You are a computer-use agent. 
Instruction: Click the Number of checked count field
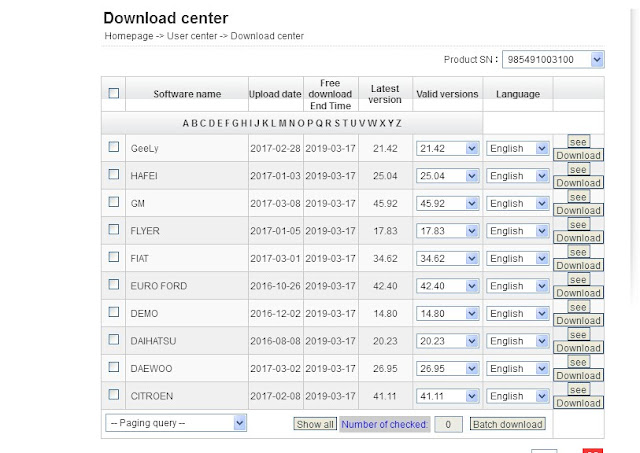point(449,424)
